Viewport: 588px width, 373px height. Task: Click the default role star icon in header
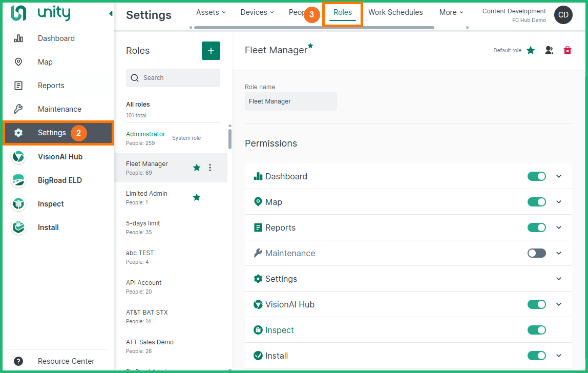pyautogui.click(x=531, y=50)
